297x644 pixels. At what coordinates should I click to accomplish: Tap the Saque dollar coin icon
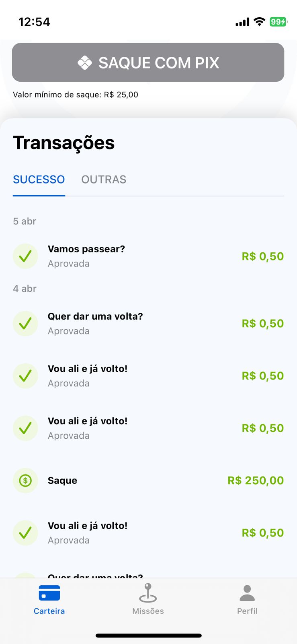[25, 481]
